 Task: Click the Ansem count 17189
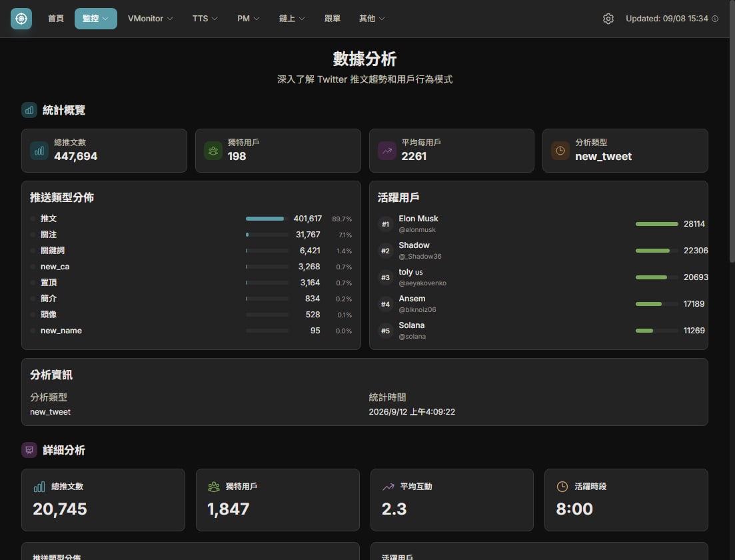694,304
